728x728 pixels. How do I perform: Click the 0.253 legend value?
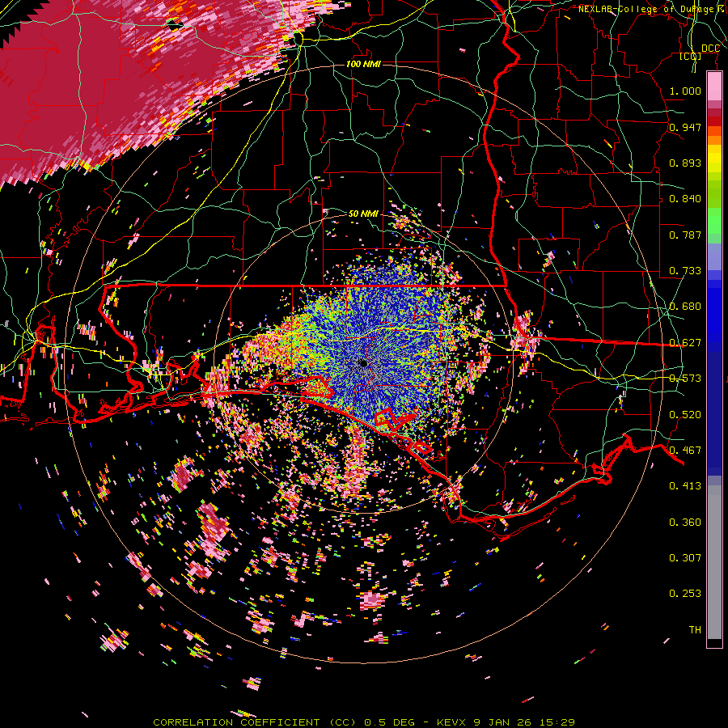pyautogui.click(x=685, y=594)
